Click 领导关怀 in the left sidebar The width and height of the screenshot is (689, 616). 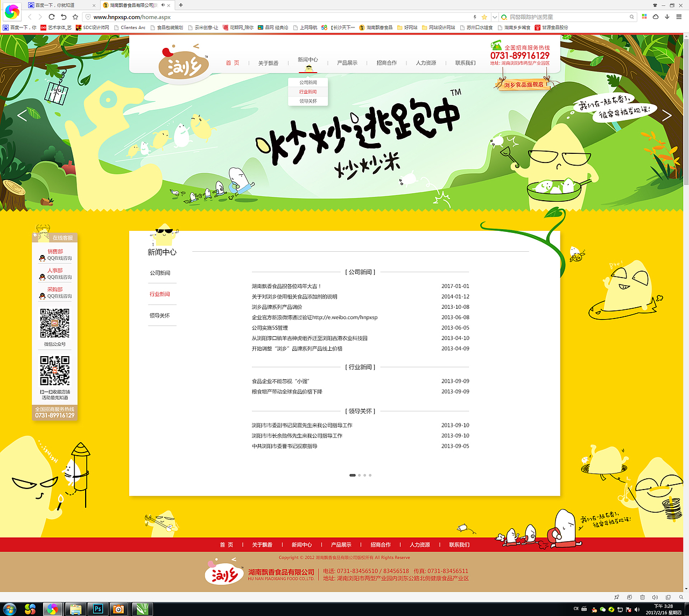tap(160, 316)
